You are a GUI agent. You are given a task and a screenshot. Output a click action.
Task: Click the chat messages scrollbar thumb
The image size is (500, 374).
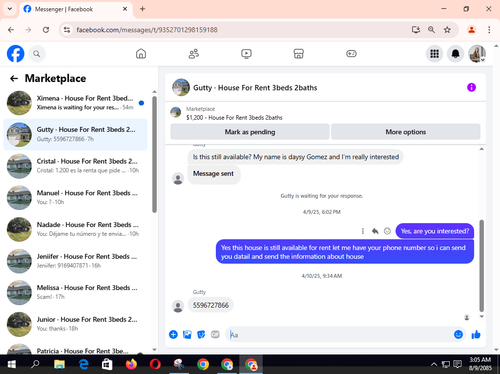(481, 265)
